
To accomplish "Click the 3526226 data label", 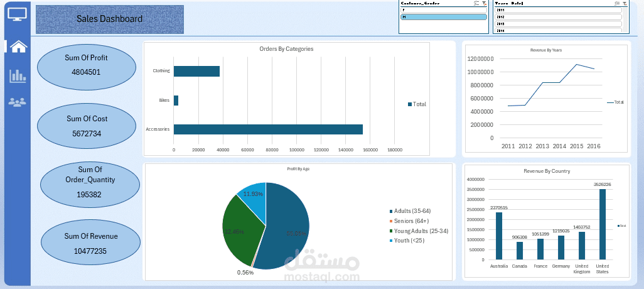I will point(603,185).
